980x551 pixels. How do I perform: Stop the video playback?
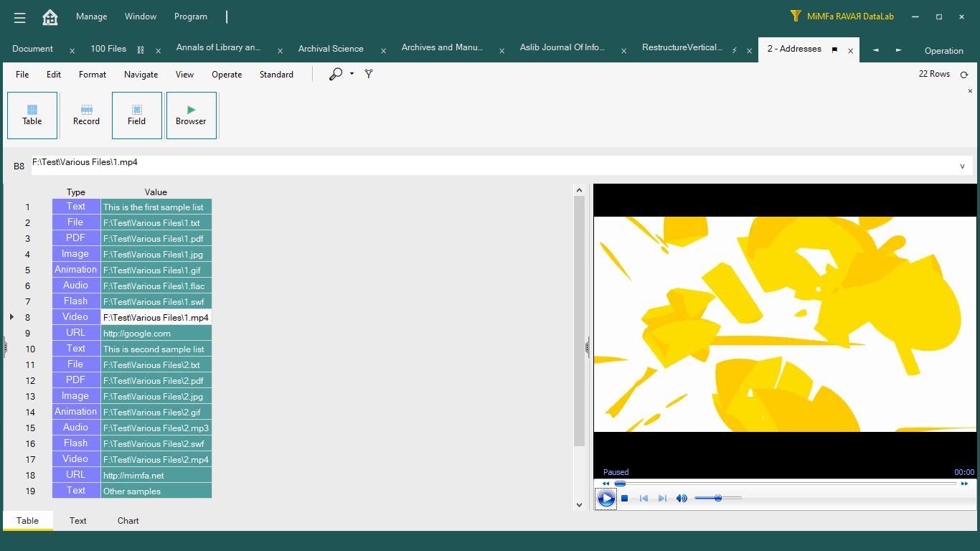pyautogui.click(x=625, y=499)
